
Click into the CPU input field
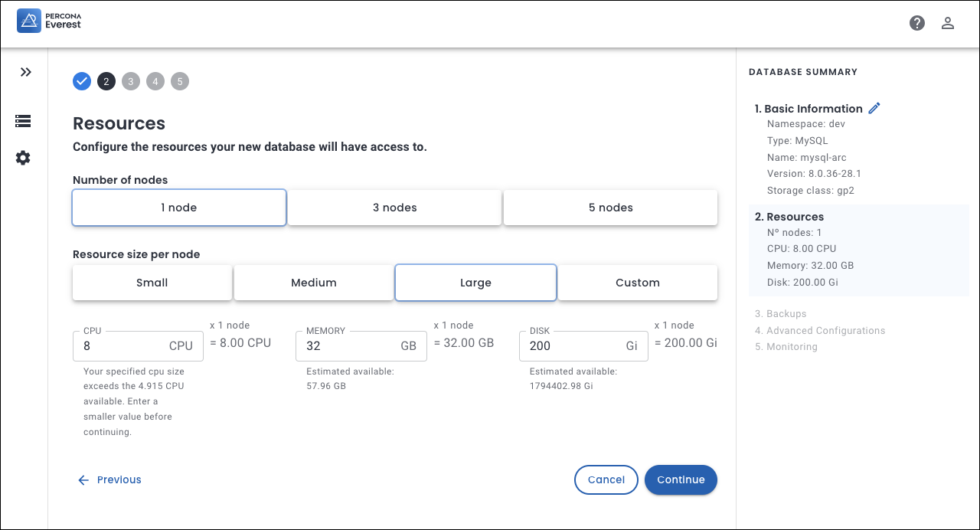tap(122, 346)
